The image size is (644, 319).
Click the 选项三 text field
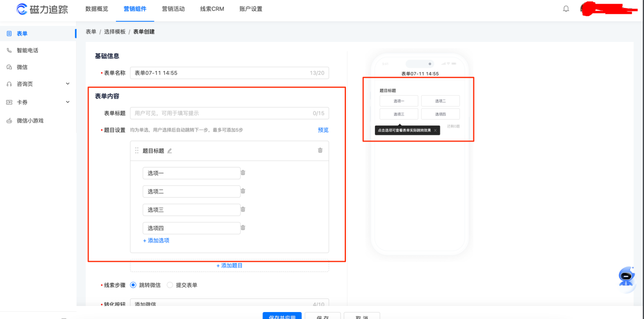point(192,210)
